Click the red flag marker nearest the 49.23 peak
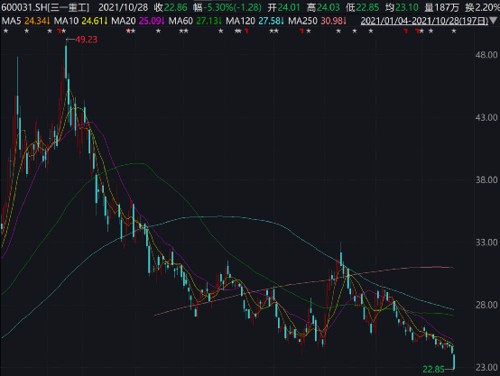This screenshot has height=376, width=500. pos(59,31)
